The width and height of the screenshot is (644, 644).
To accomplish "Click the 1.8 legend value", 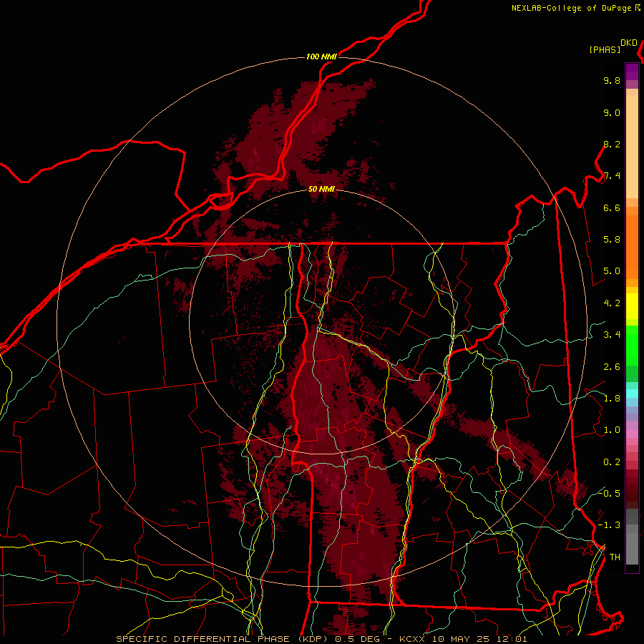I will click(612, 399).
